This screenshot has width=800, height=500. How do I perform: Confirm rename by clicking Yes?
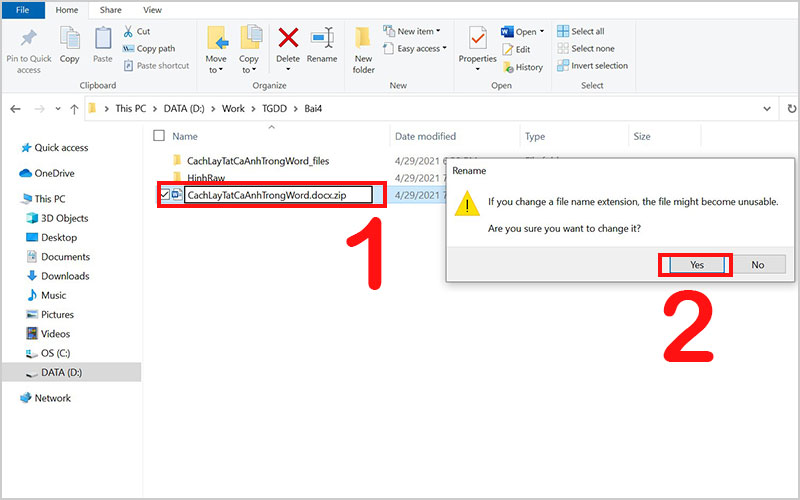tap(696, 265)
